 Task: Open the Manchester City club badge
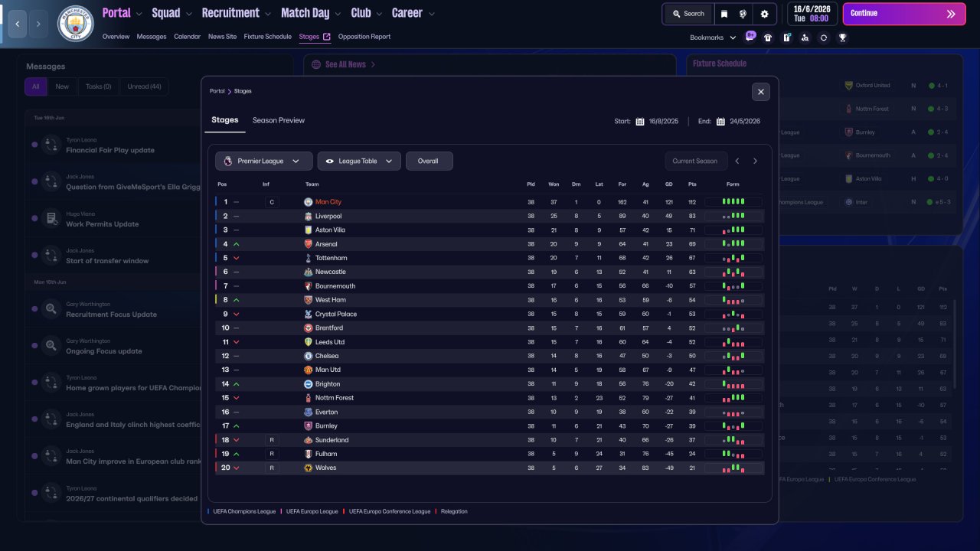point(75,24)
